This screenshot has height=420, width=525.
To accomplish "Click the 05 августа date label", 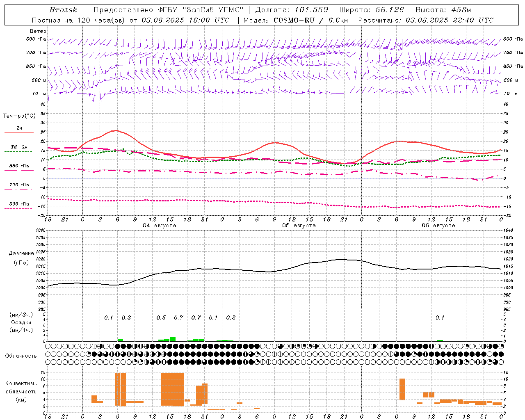I will point(299,226).
